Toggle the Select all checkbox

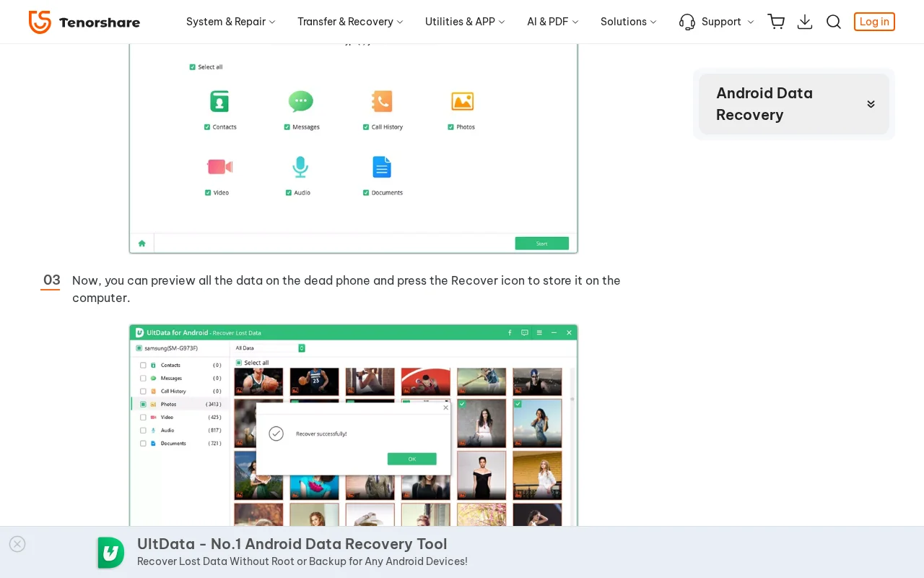193,67
